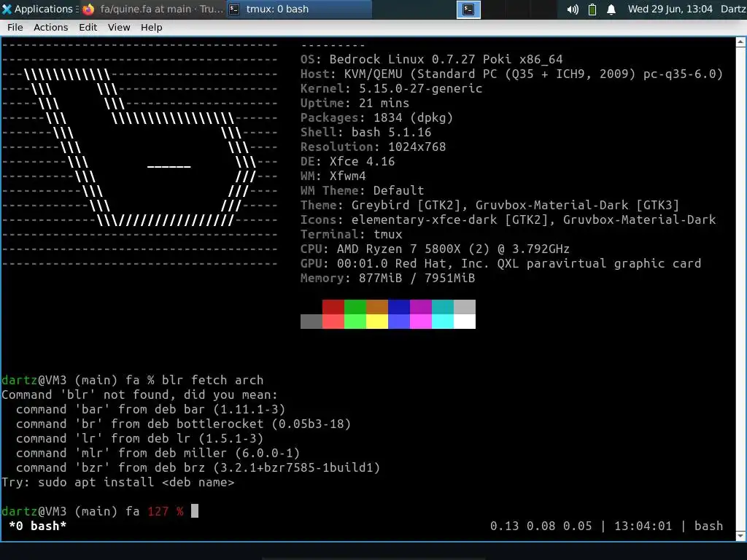The height and width of the screenshot is (560, 747).
Task: Click the red exit code 127
Action: tap(158, 511)
